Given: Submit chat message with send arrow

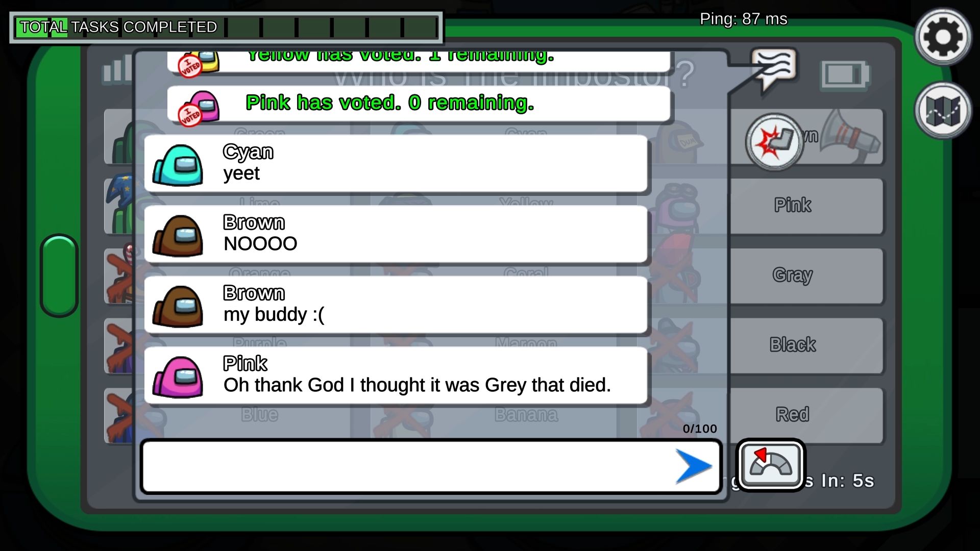Looking at the screenshot, I should (694, 466).
